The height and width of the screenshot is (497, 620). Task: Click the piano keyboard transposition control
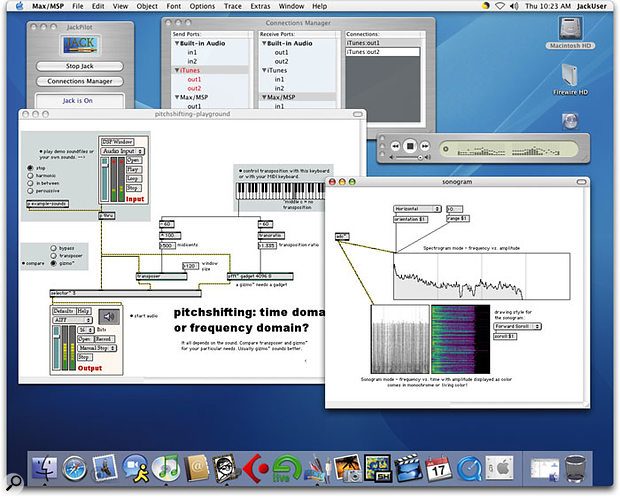(280, 191)
